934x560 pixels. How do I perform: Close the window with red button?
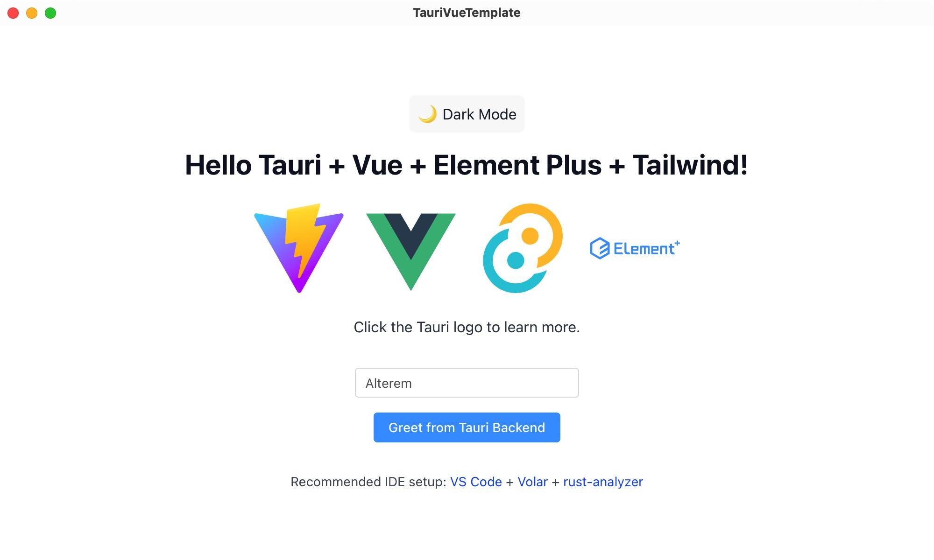[x=13, y=13]
